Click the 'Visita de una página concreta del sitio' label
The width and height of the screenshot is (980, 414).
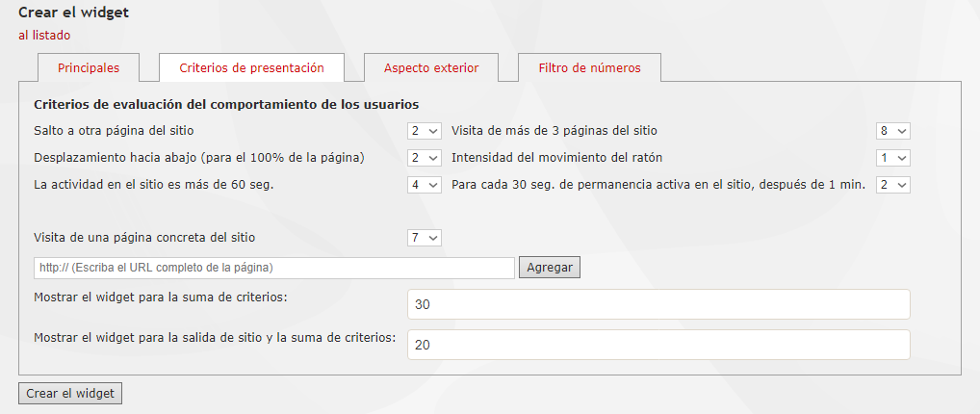pos(144,238)
